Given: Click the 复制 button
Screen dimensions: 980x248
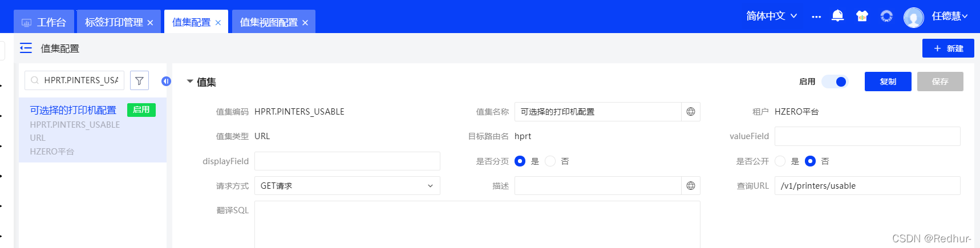Looking at the screenshot, I should click(x=888, y=82).
